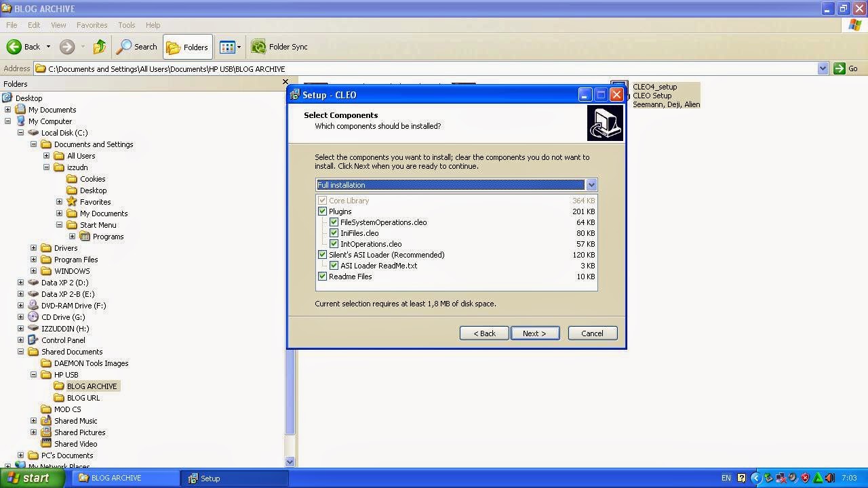Expand Program Files tree node
This screenshot has height=488, width=868.
coord(33,260)
